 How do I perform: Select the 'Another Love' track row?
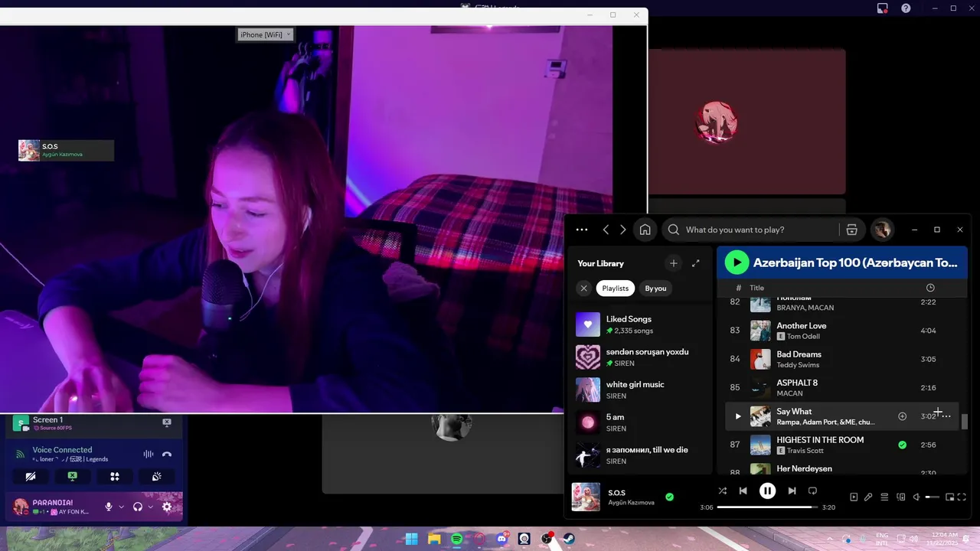[842, 331]
